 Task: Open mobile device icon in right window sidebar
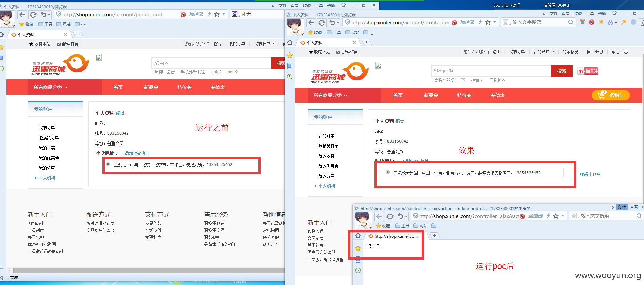290,66
